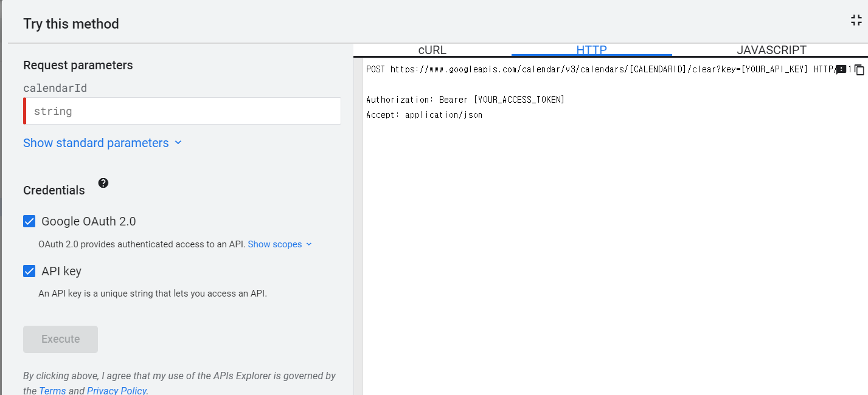This screenshot has width=868, height=395.
Task: Open the Privacy Policy link
Action: [117, 390]
